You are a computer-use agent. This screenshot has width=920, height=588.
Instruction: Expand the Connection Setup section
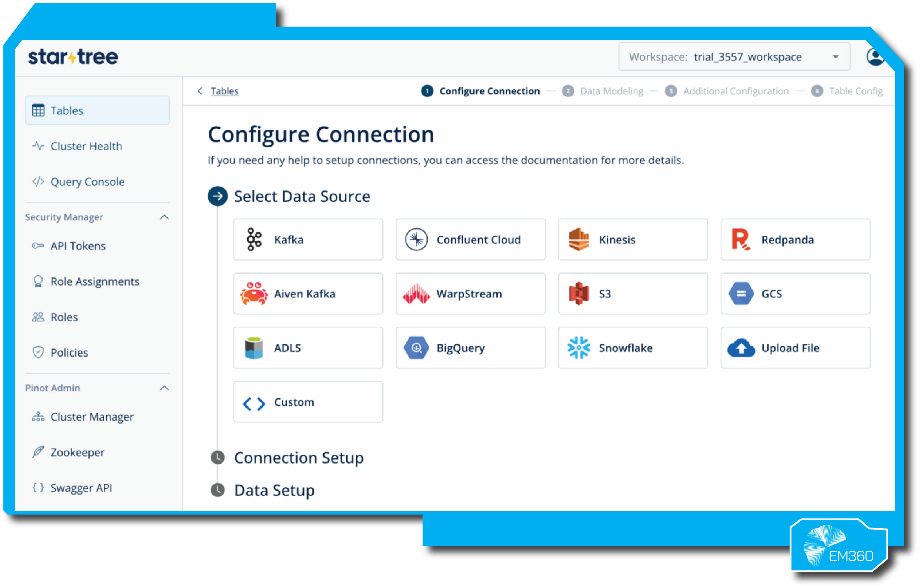[x=299, y=457]
